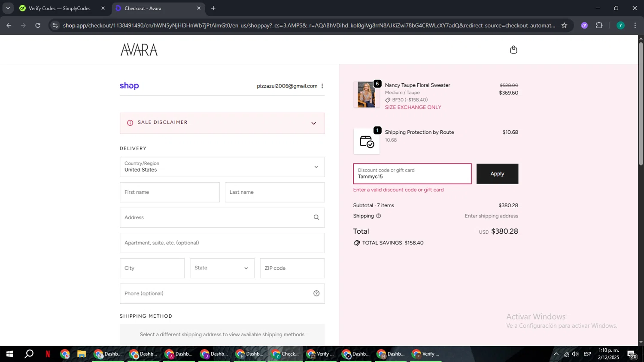Screen dimensions: 644x362
Task: Open the network Wi-Fi tray icon
Action: pyautogui.click(x=566, y=354)
